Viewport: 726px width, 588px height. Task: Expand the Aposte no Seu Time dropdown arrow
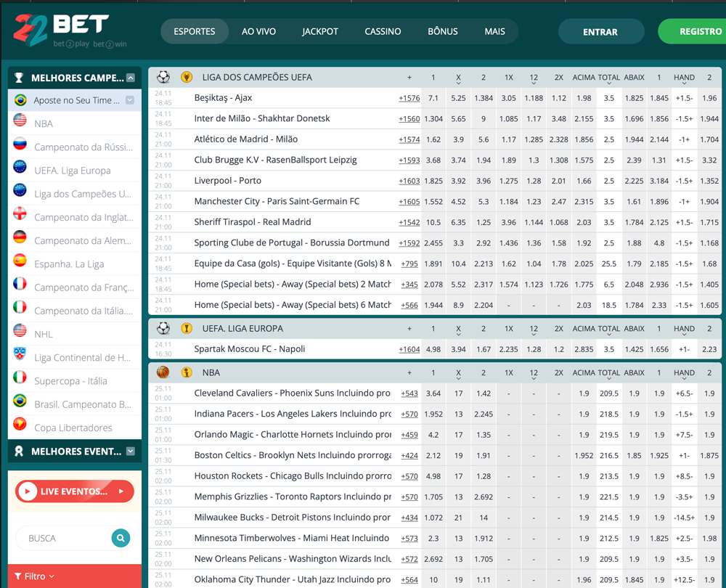point(130,100)
